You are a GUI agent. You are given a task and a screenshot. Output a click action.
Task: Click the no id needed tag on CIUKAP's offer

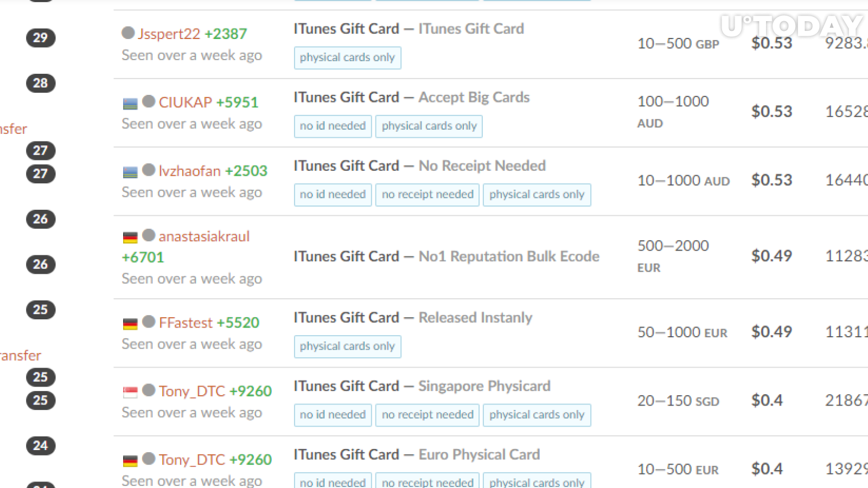coord(333,126)
